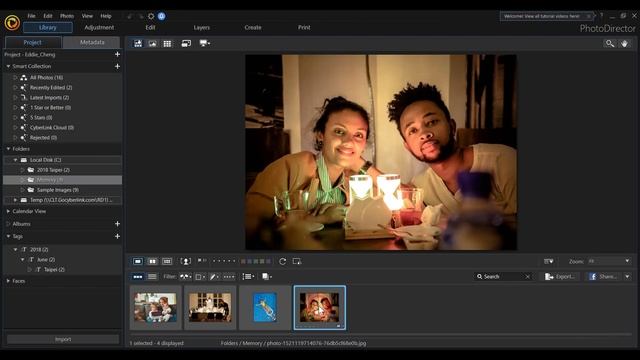
Task: Select All Photos (16) collection
Action: [x=46, y=78]
